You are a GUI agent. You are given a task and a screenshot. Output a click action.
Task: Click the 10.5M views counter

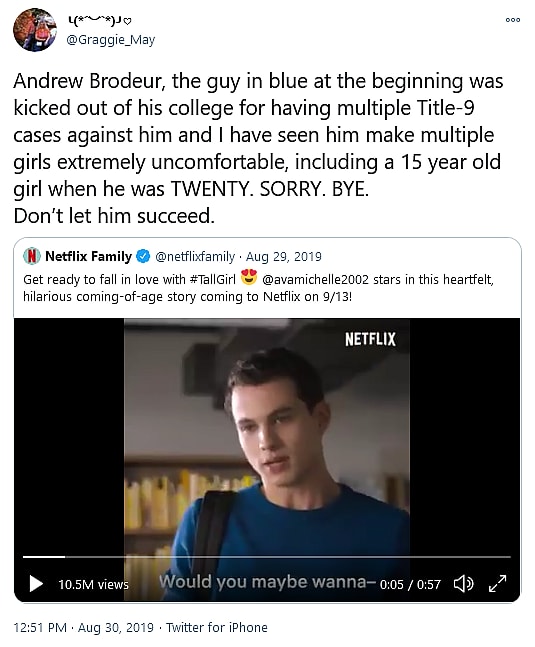pos(93,584)
